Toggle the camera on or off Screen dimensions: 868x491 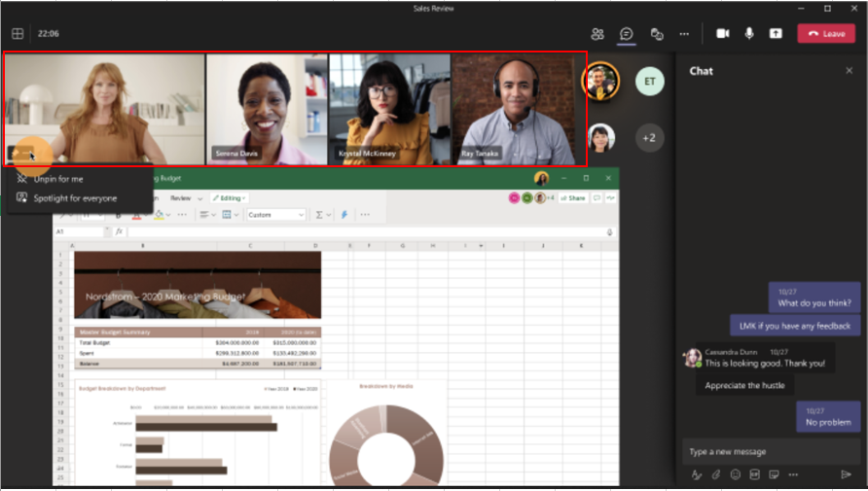[722, 34]
